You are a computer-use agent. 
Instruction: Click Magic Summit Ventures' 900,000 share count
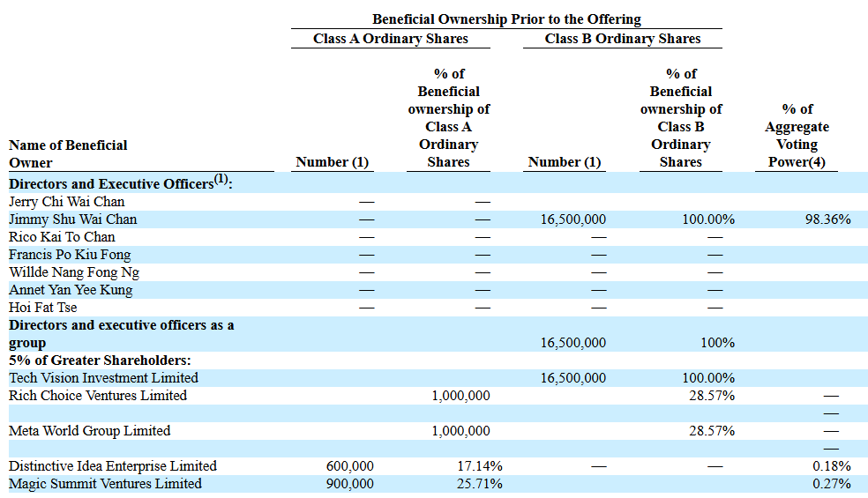point(348,484)
